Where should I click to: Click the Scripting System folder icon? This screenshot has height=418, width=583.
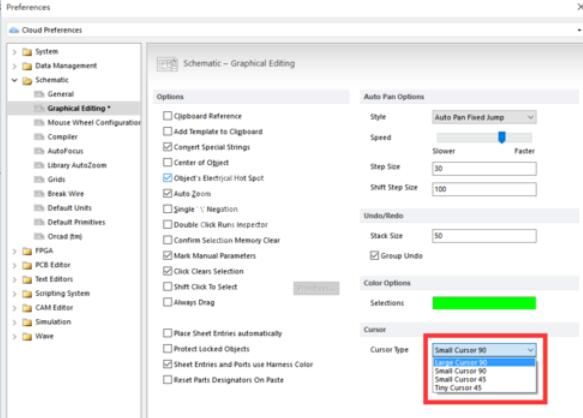tap(27, 294)
